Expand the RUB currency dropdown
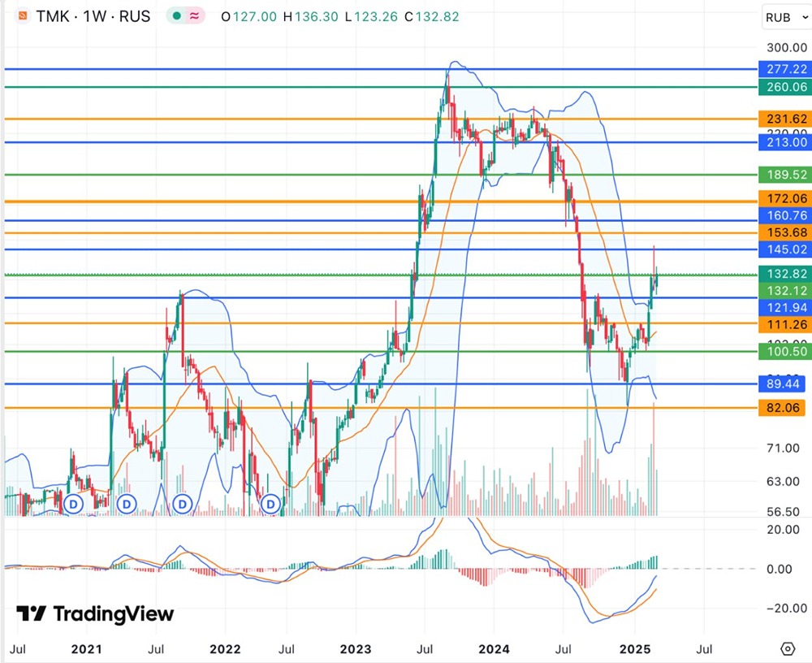The height and width of the screenshot is (663, 812). pos(786,18)
